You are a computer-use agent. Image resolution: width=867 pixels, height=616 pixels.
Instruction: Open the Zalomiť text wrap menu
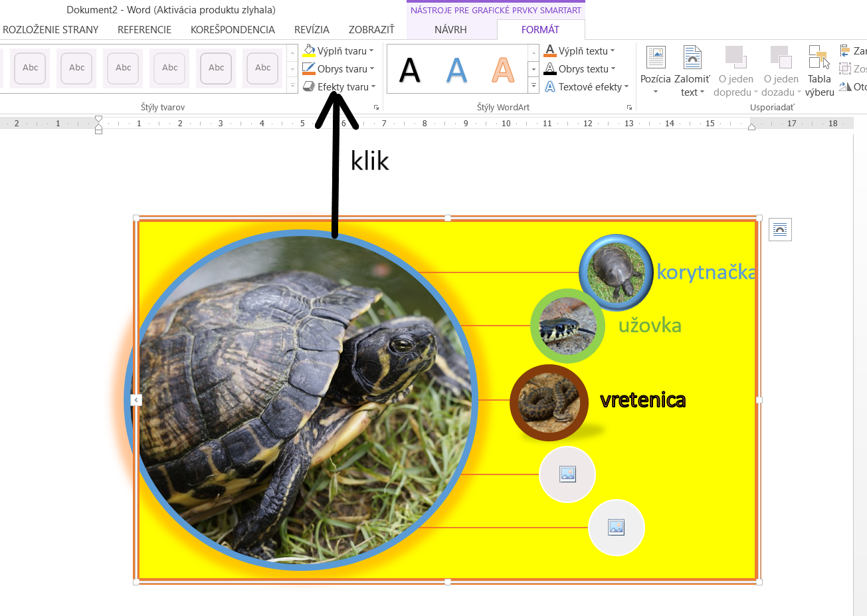point(692,71)
